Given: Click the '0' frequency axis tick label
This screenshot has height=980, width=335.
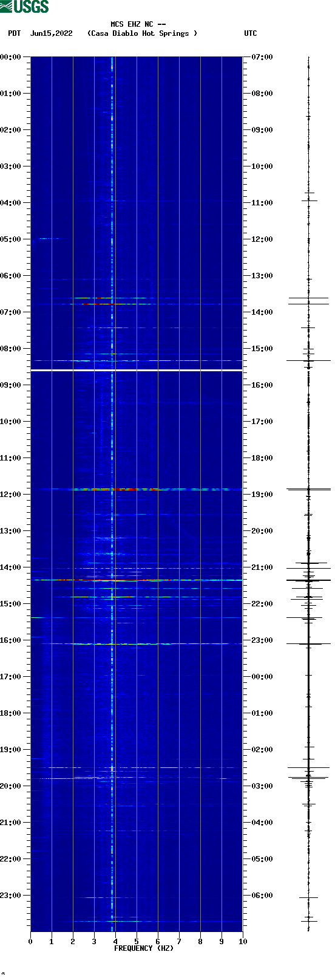Looking at the screenshot, I should tap(30, 942).
